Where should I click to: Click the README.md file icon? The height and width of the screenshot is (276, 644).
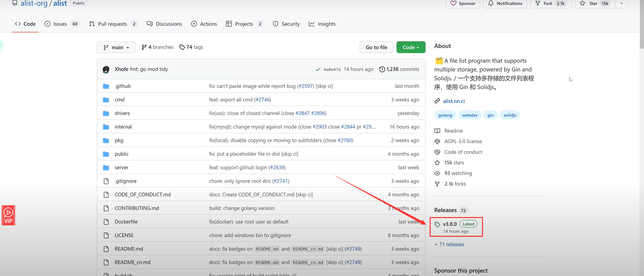tap(106, 249)
